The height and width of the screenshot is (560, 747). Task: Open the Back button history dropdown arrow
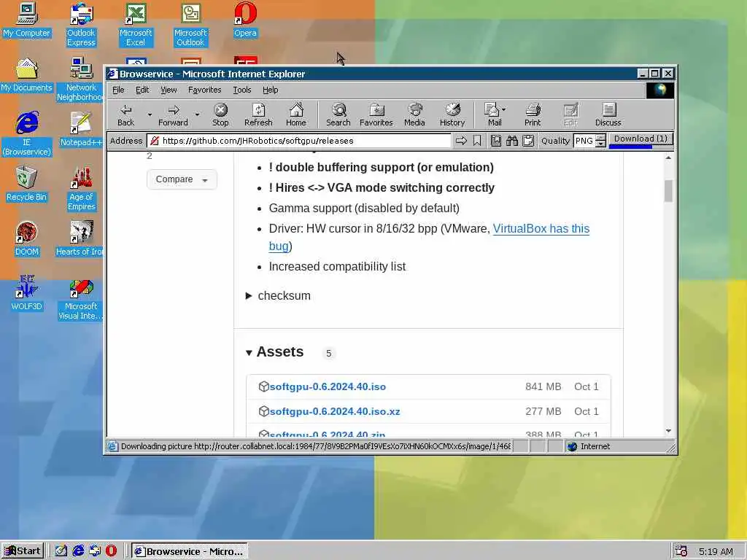pos(149,114)
